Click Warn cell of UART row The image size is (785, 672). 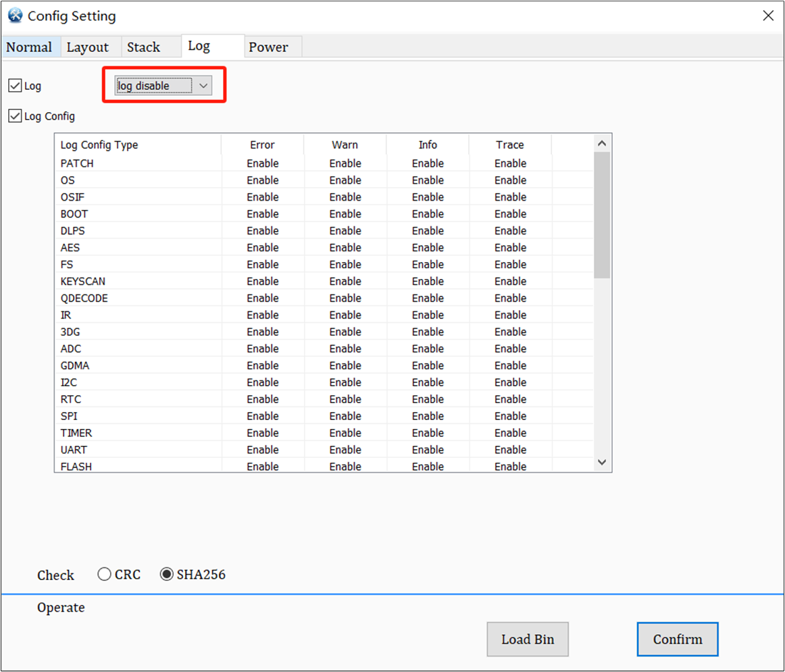(345, 450)
